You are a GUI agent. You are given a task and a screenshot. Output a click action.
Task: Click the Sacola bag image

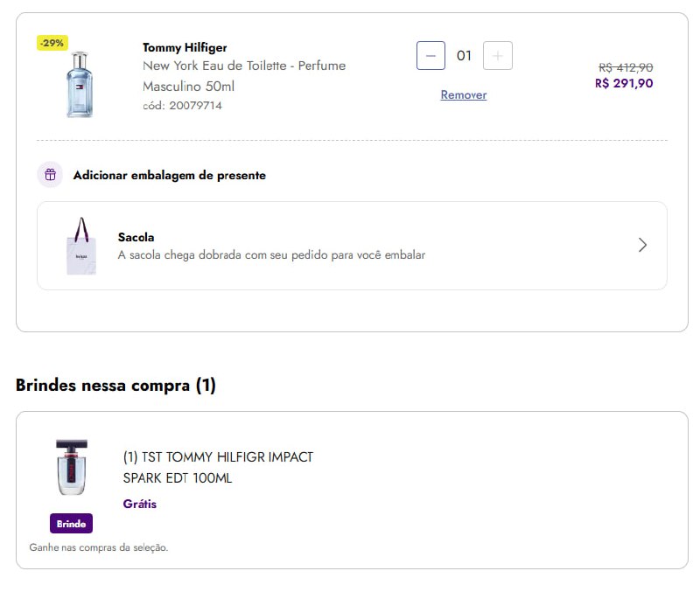tap(81, 246)
